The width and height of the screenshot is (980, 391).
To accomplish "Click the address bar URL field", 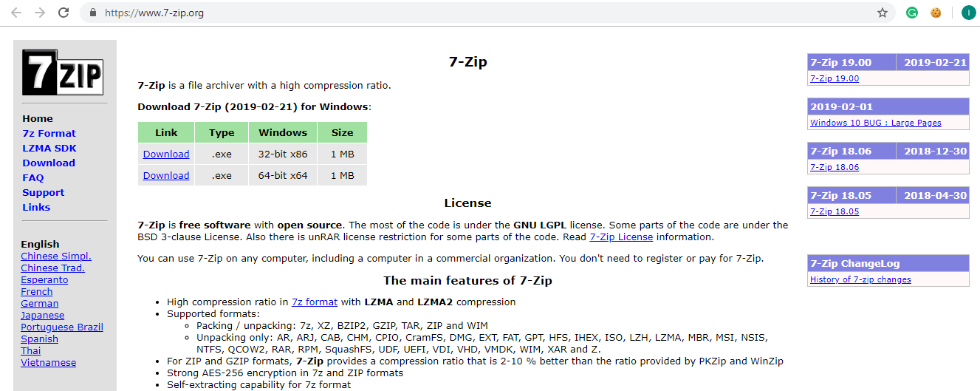I will (443, 13).
